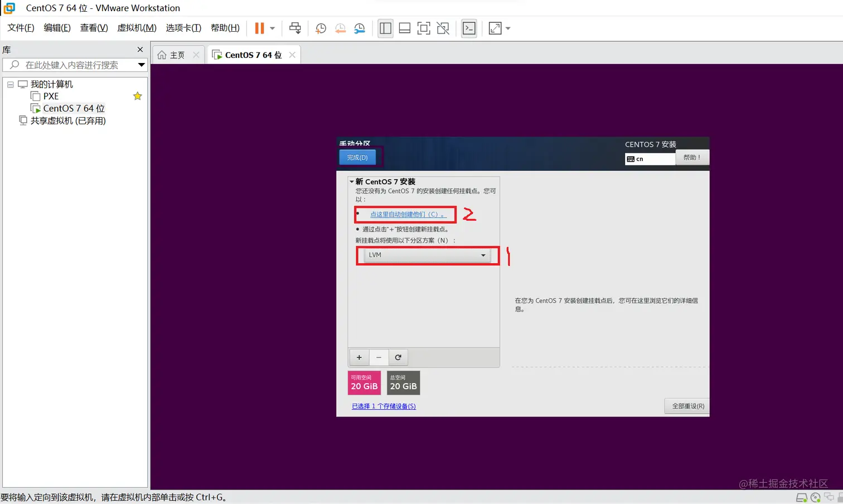Click the reload storage configuration icon
The image size is (843, 504).
(398, 357)
